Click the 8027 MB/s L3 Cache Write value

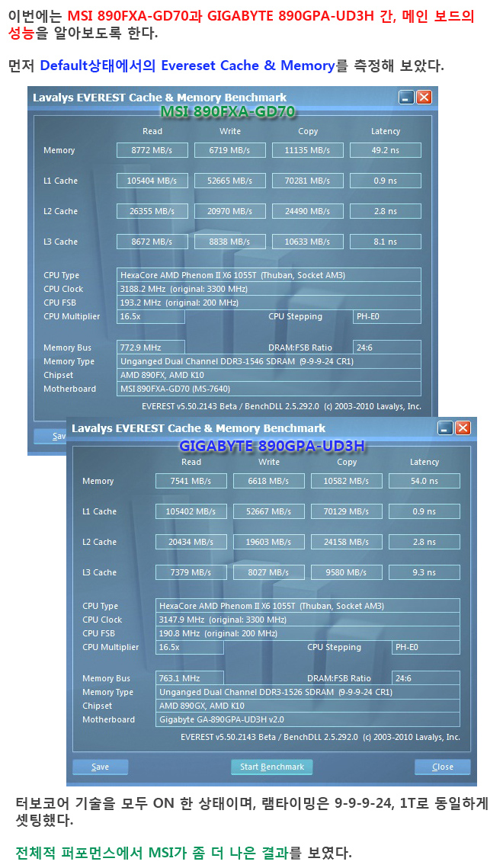[268, 572]
